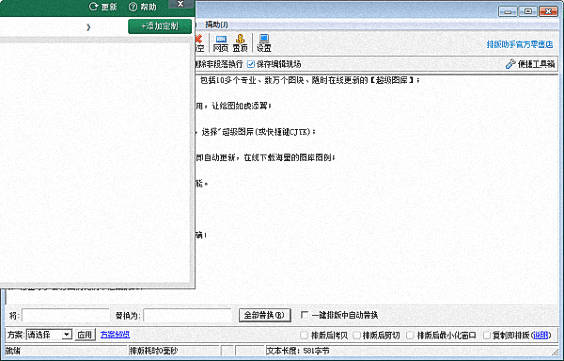Image resolution: width=564 pixels, height=361 pixels.
Task: Toggle the 排版后拷贝 checkbox
Action: 304,335
